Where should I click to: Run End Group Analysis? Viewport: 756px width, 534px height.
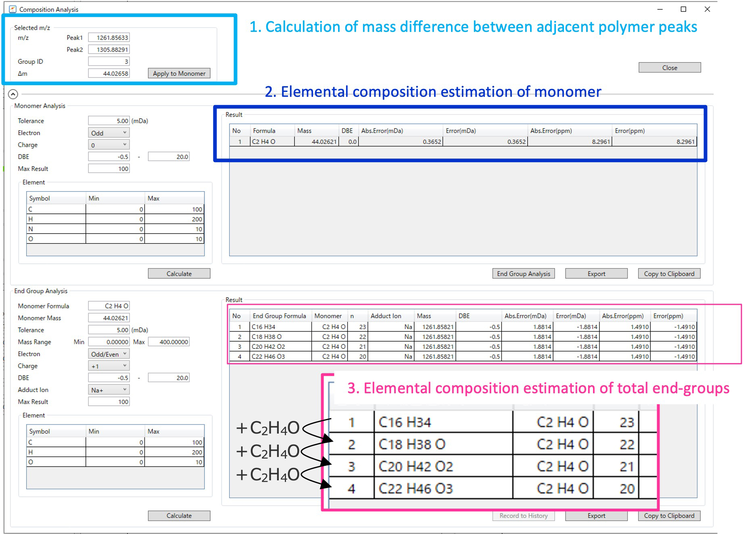point(523,273)
